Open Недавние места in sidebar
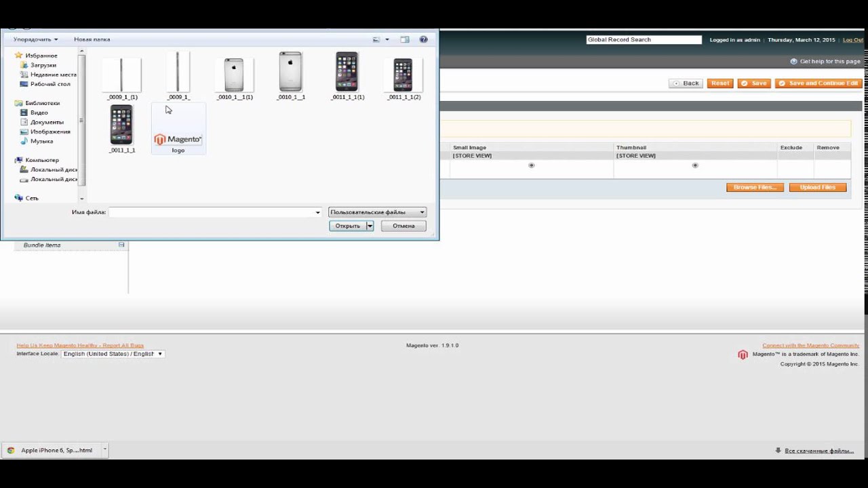This screenshot has width=868, height=488. coord(53,75)
